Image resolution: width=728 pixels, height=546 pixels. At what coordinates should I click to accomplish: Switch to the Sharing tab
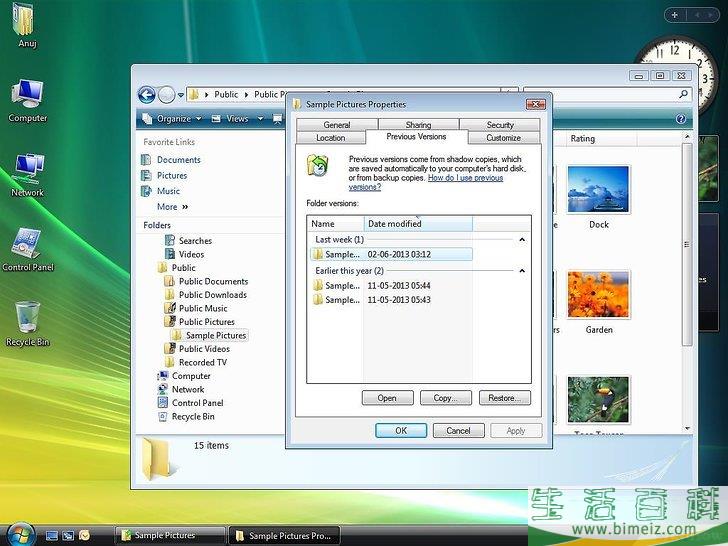(418, 124)
